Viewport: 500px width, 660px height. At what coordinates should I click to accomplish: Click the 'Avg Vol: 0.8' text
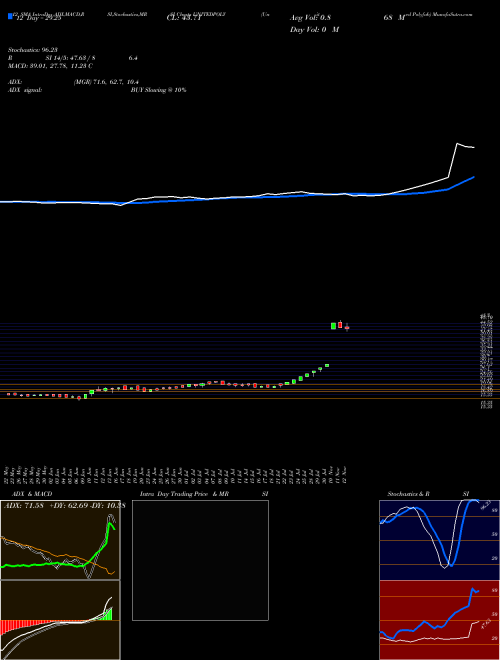(311, 18)
